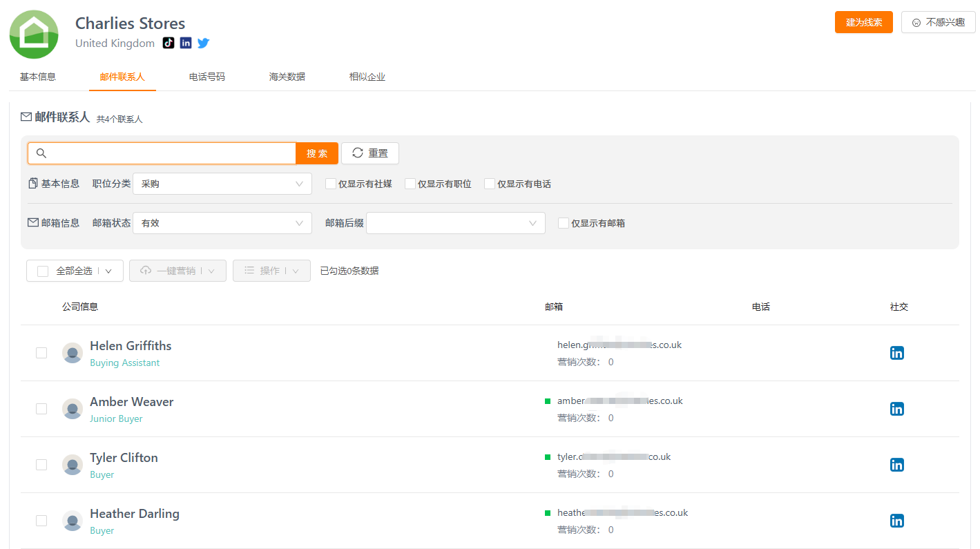This screenshot has width=980, height=549.
Task: Open the 海关数据 tab
Action: coord(287,77)
